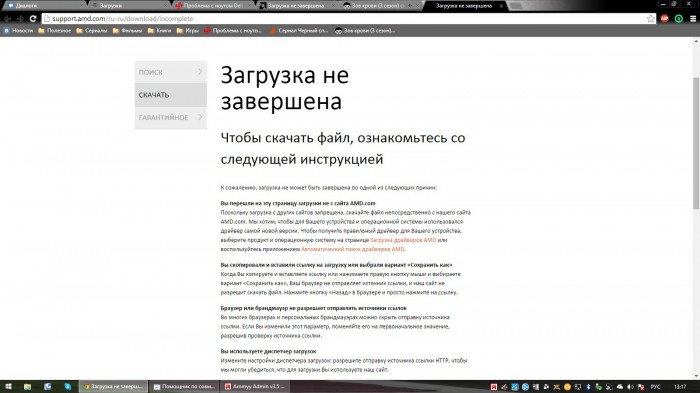Follow the Загрузка драйверов AMD link
This screenshot has width=700, height=393.
point(403,240)
